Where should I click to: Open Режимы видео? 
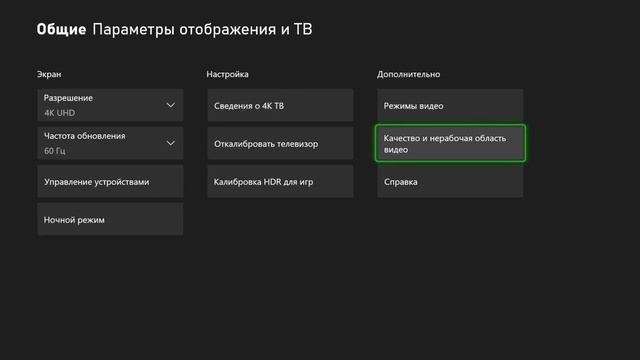pyautogui.click(x=450, y=105)
